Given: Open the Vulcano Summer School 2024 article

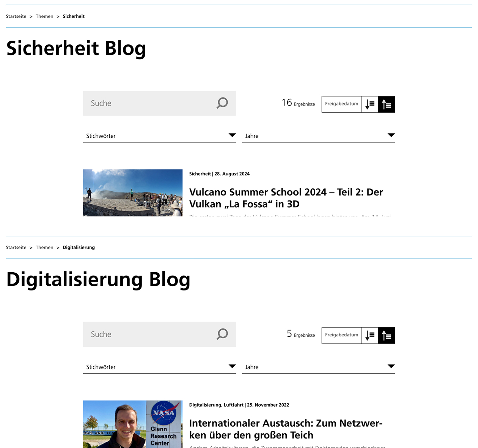Looking at the screenshot, I should click(x=286, y=198).
